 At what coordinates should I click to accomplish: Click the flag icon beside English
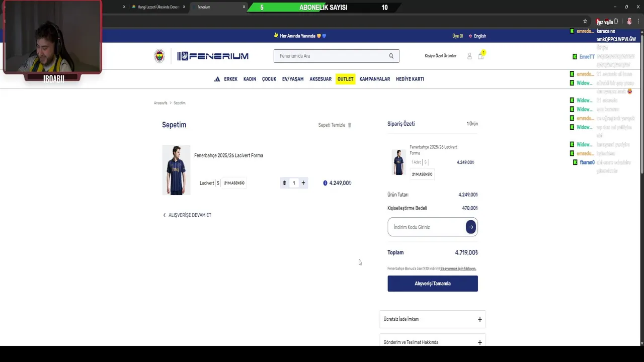pyautogui.click(x=470, y=36)
